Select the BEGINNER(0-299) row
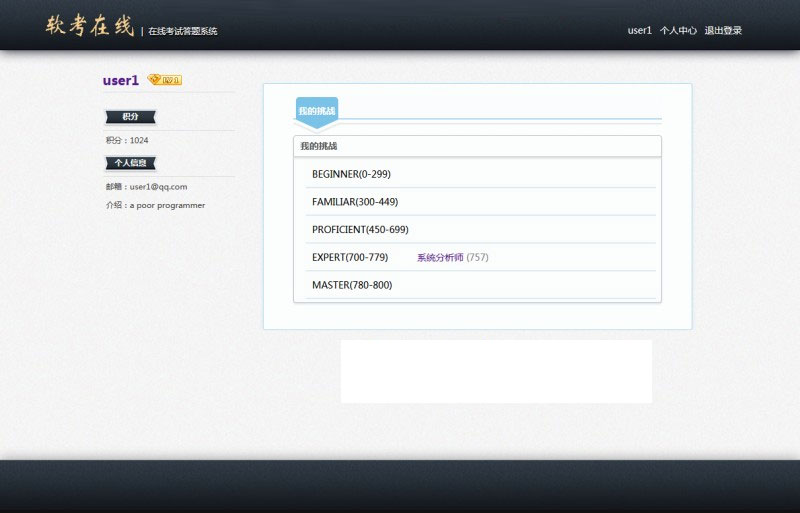Viewport: 800px width, 513px height. coord(351,174)
